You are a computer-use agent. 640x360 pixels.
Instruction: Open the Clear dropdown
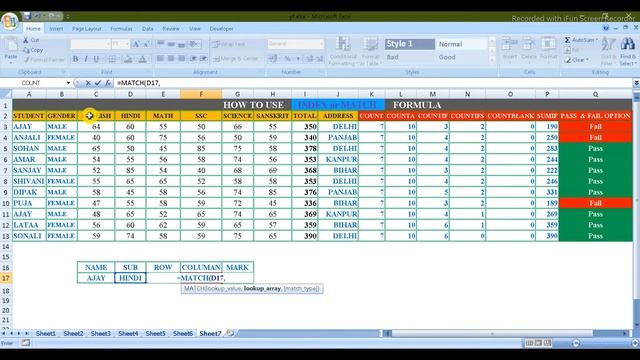[x=577, y=60]
